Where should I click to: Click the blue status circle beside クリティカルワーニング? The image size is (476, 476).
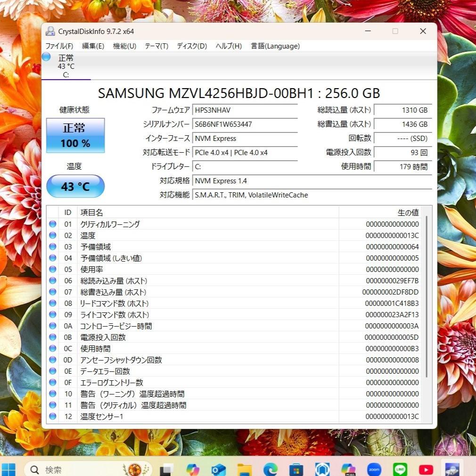pyautogui.click(x=52, y=224)
